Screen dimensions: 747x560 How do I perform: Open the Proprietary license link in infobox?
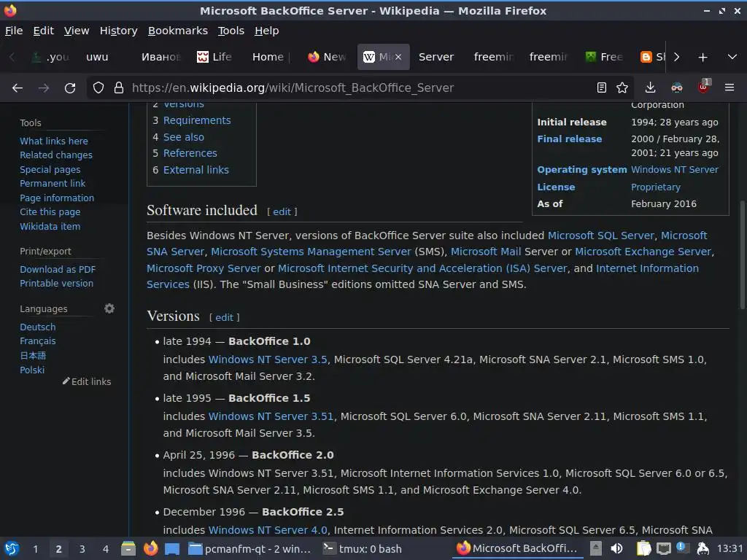pyautogui.click(x=656, y=187)
